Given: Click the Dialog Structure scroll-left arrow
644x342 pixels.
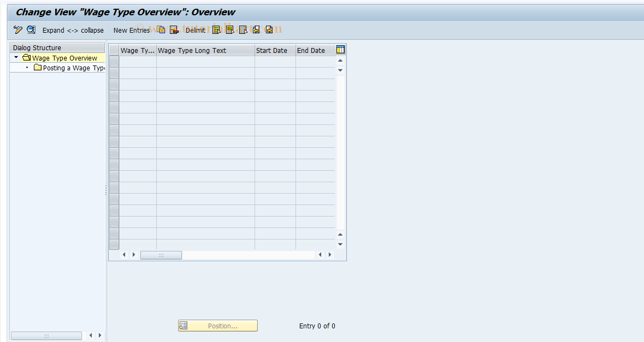Looking at the screenshot, I should tap(91, 335).
